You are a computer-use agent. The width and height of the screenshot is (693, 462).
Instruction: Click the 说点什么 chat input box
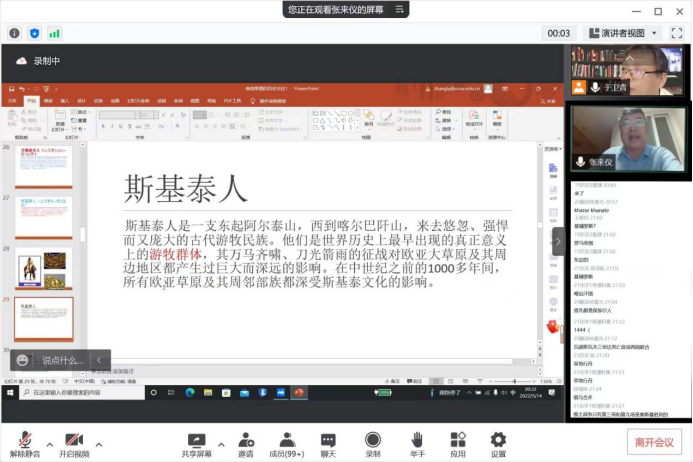coord(59,360)
